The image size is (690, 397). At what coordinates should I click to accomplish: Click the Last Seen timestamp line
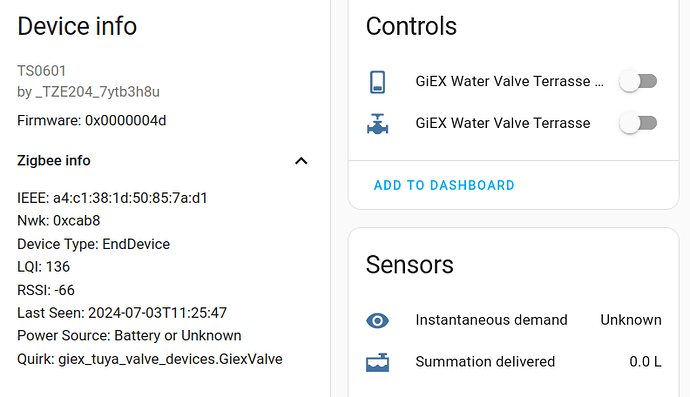point(122,313)
